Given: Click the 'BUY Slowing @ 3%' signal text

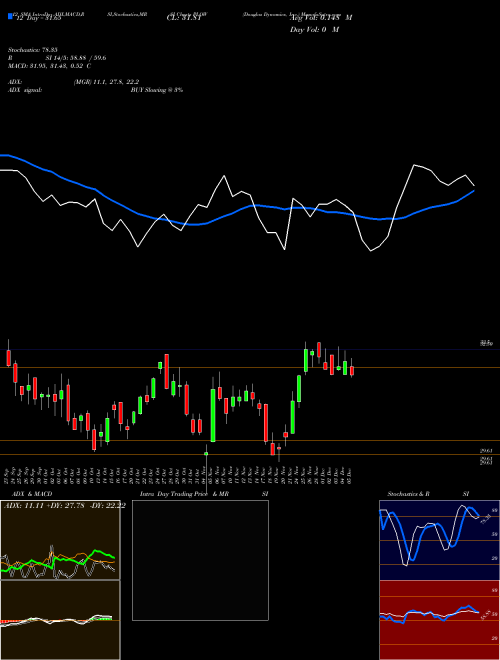Looking at the screenshot, I should coord(157,90).
